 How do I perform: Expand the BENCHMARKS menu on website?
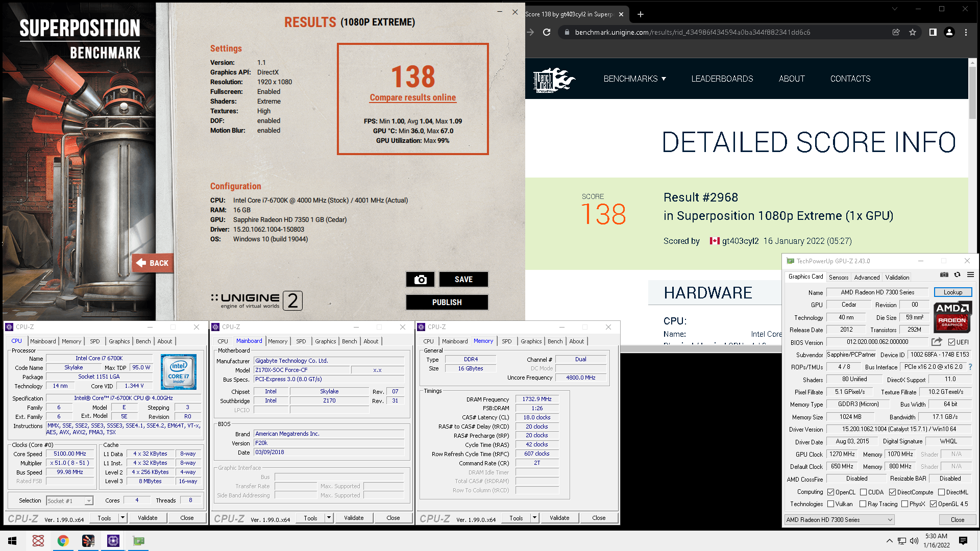click(x=634, y=79)
